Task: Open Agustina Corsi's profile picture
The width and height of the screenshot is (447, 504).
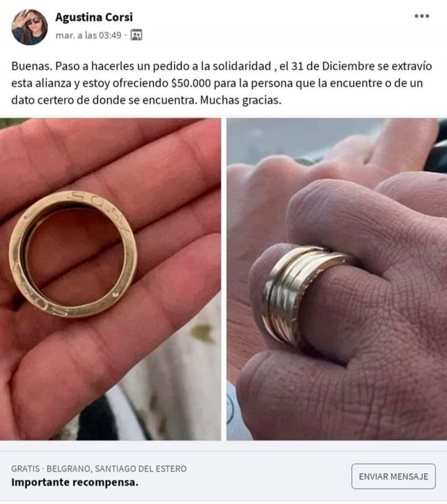Action: coord(29,27)
